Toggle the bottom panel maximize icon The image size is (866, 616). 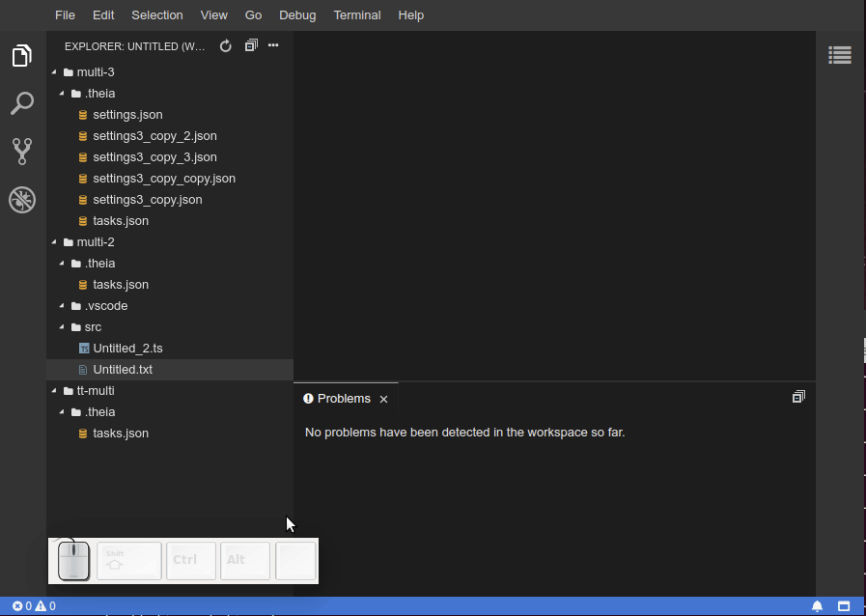(x=798, y=396)
